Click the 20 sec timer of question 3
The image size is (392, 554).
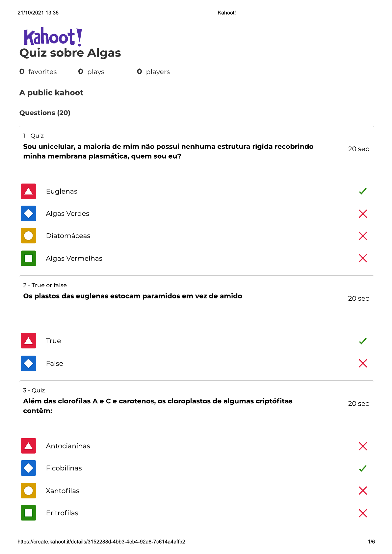(x=358, y=404)
